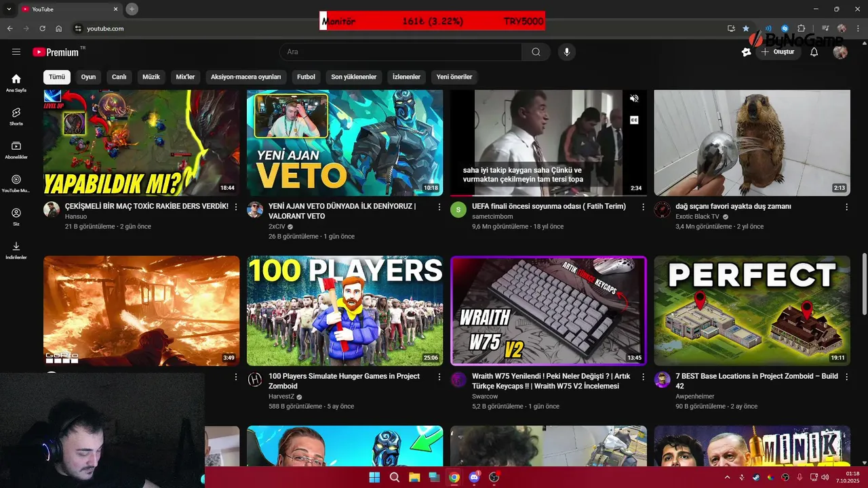This screenshot has width=868, height=488.
Task: Select the Yeni öneriler chip
Action: 454,77
